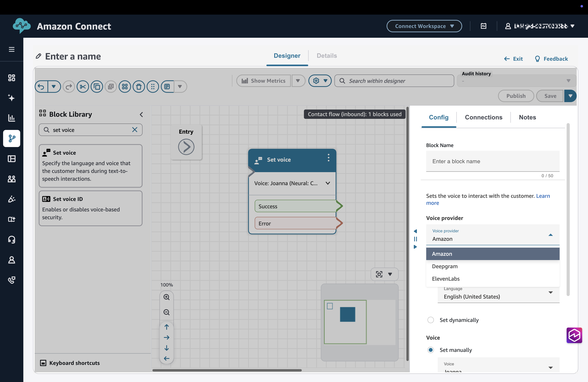
Task: Select the Cut scissors icon
Action: click(x=83, y=87)
